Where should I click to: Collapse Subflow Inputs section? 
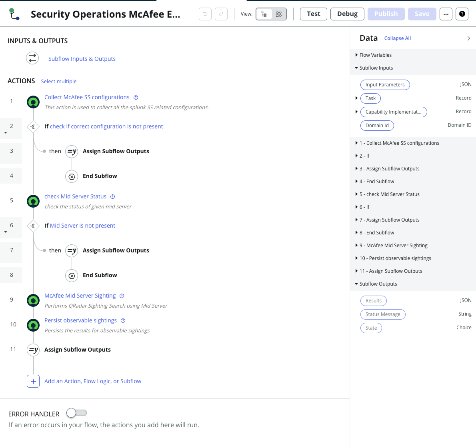coord(356,68)
